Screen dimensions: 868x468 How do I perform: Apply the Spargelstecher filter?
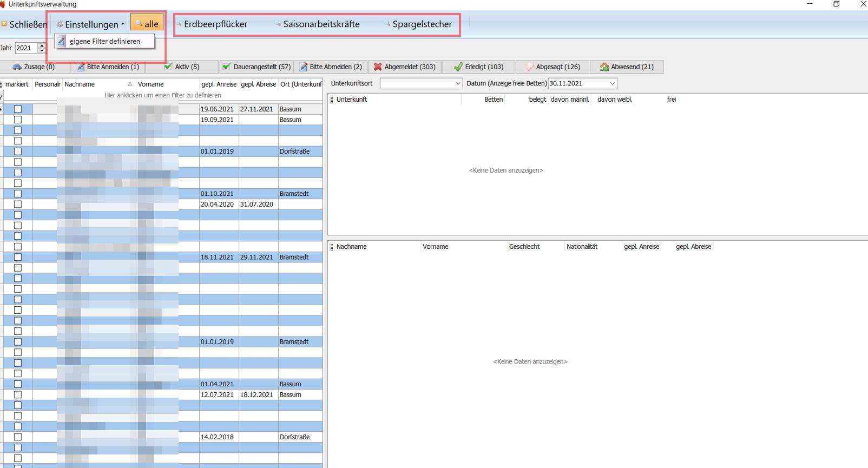[418, 24]
